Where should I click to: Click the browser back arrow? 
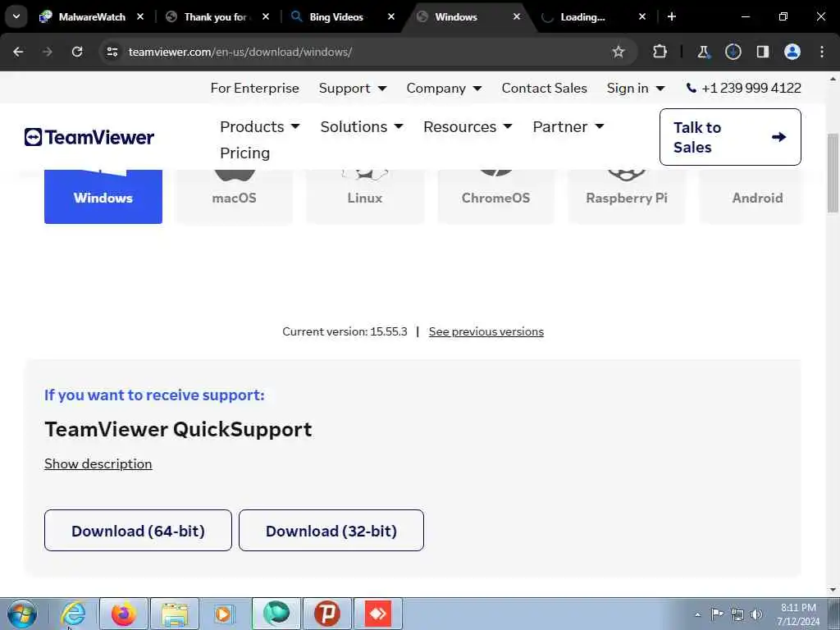[18, 52]
